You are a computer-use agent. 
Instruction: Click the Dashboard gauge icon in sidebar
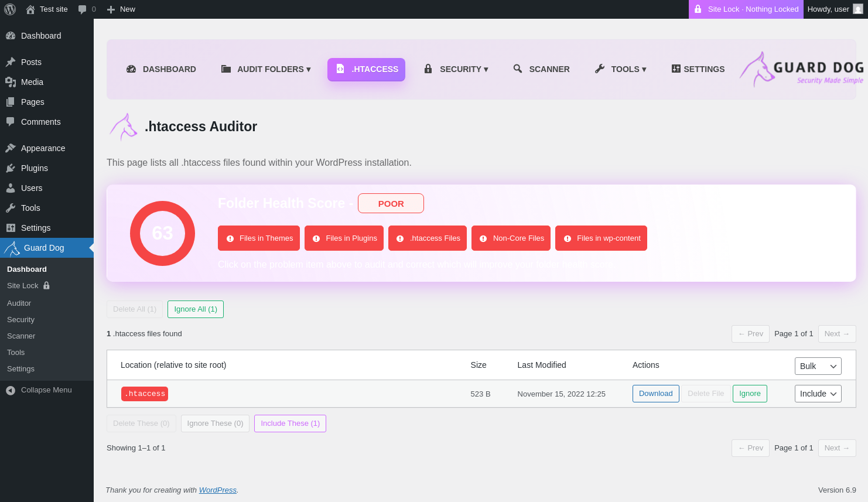coord(11,36)
